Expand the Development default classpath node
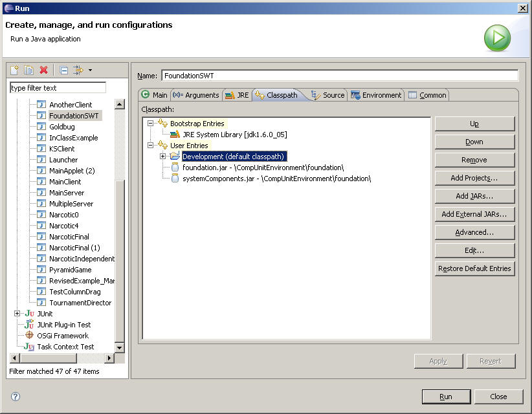The image size is (532, 414). (x=162, y=157)
